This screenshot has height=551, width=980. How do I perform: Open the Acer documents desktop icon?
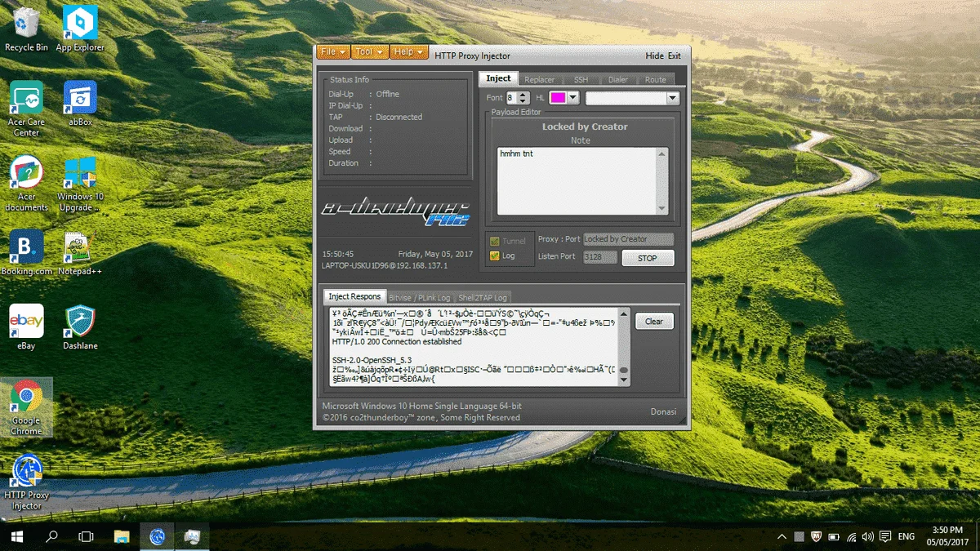click(26, 184)
